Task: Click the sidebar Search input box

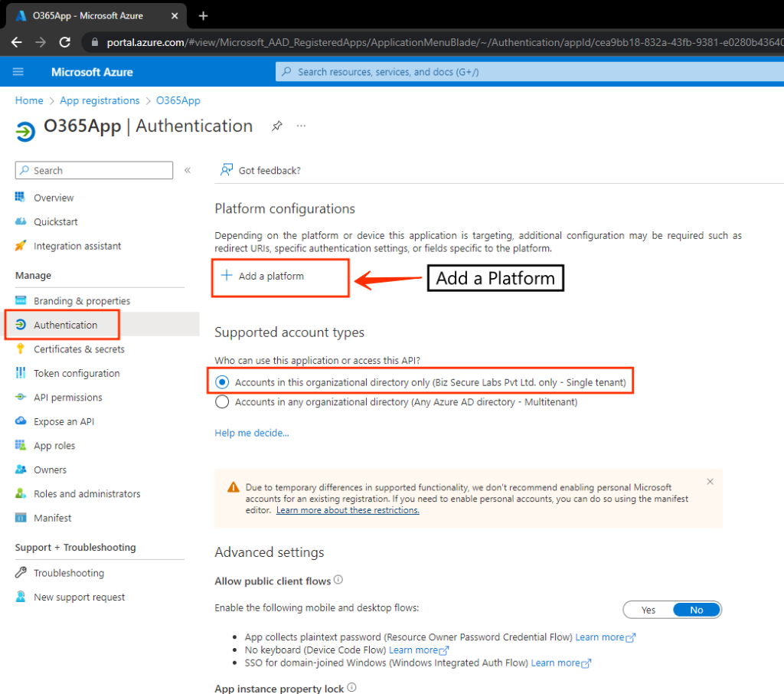Action: (x=95, y=170)
